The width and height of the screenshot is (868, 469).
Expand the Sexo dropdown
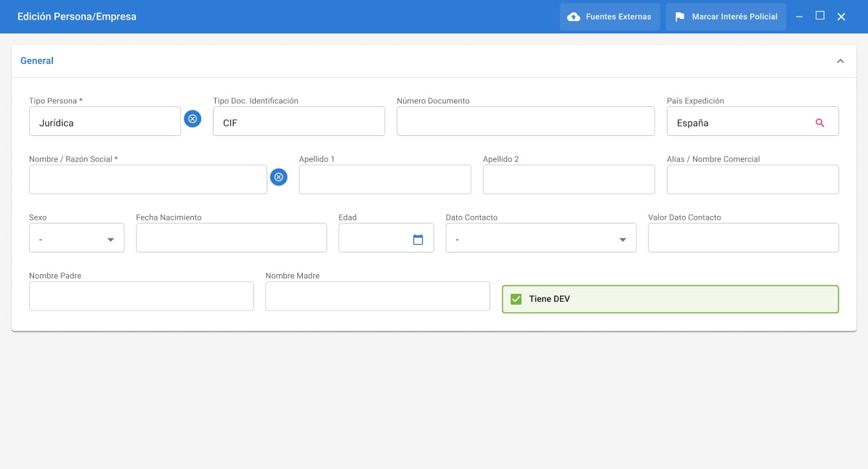pos(76,238)
